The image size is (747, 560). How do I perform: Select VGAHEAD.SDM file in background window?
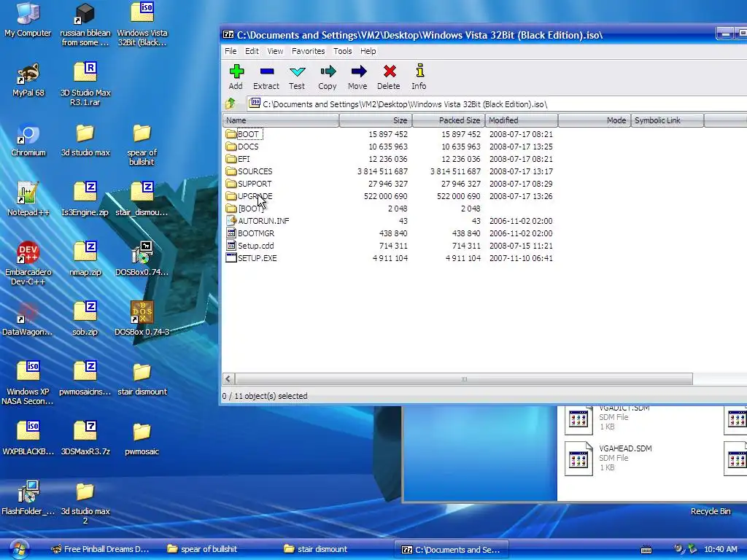click(608, 458)
